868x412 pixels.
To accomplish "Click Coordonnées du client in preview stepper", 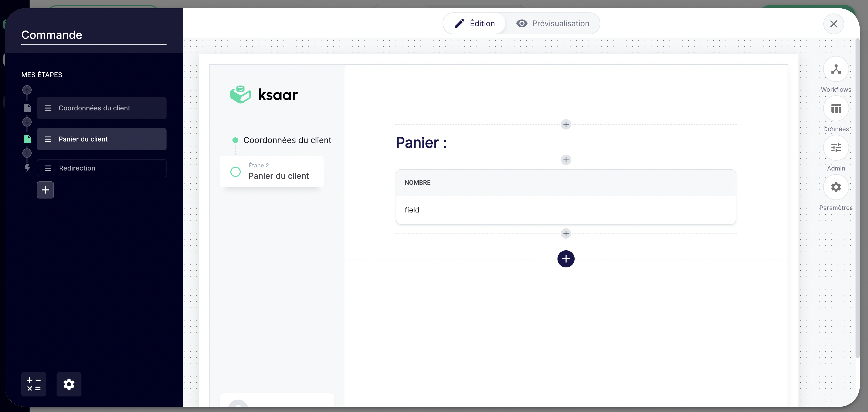I will coord(287,140).
